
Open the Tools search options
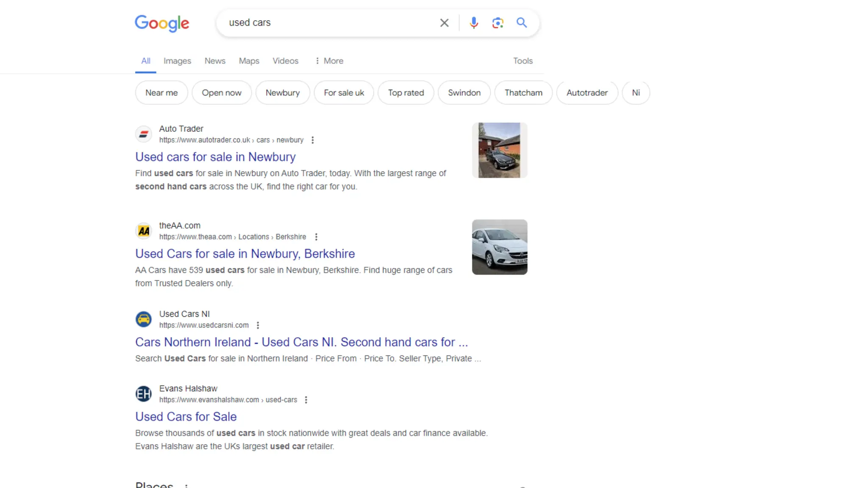click(x=523, y=61)
